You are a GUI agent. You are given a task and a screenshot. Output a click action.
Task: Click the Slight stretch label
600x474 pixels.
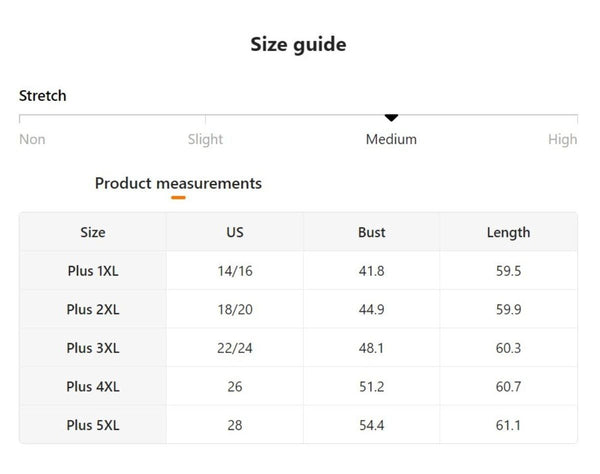pos(205,139)
